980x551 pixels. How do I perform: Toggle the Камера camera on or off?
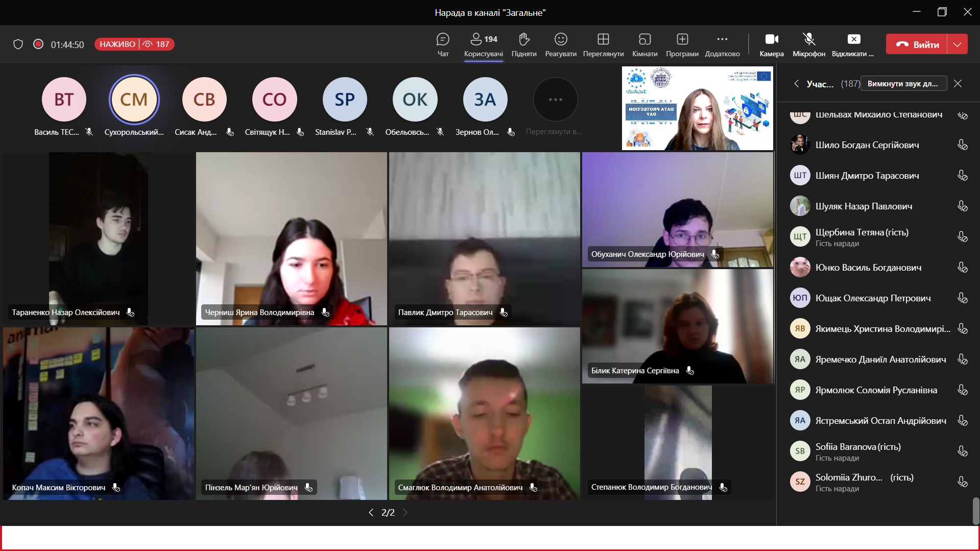pyautogui.click(x=771, y=44)
